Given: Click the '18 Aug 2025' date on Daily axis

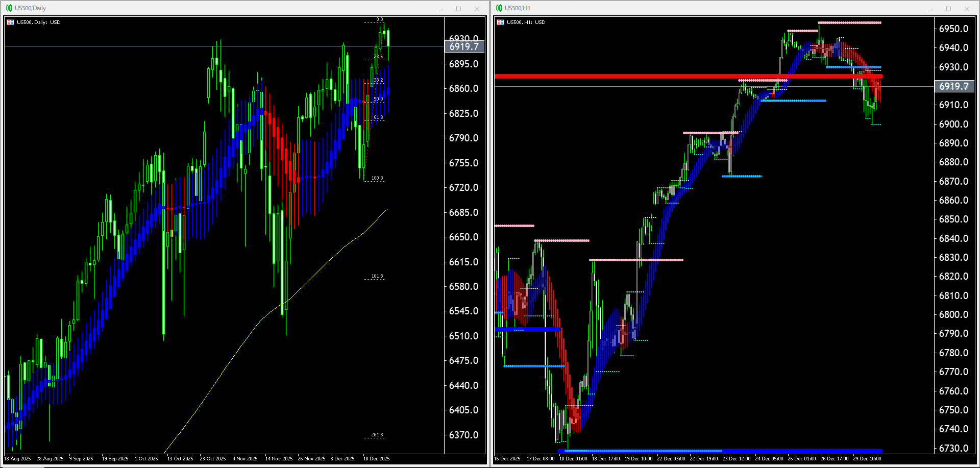Looking at the screenshot, I should pos(17,459).
